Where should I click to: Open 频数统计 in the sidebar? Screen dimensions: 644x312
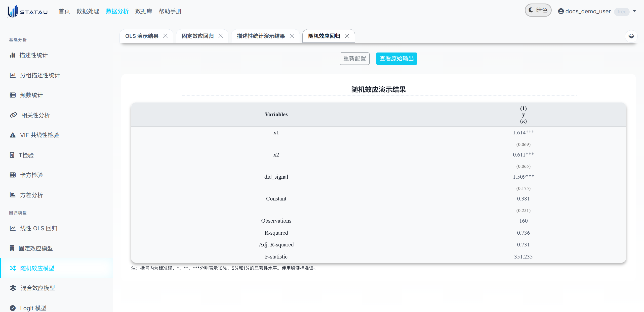tap(57, 95)
